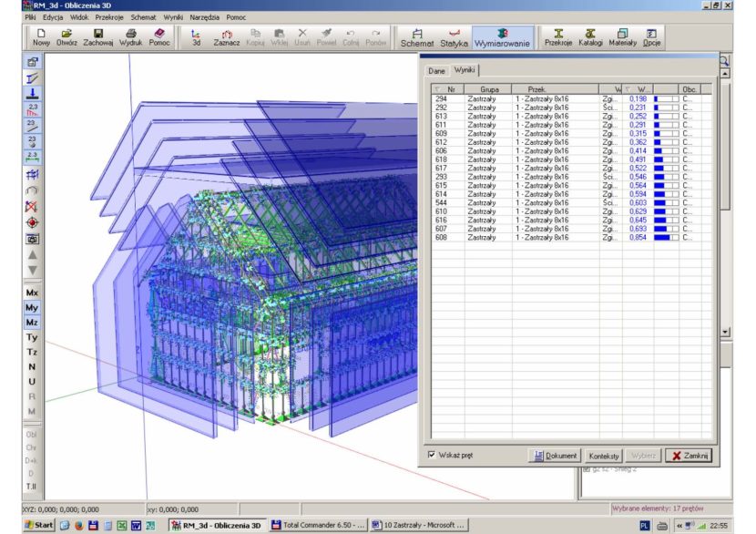
Task: Select the Statyka mode in the toolbar
Action: click(454, 36)
